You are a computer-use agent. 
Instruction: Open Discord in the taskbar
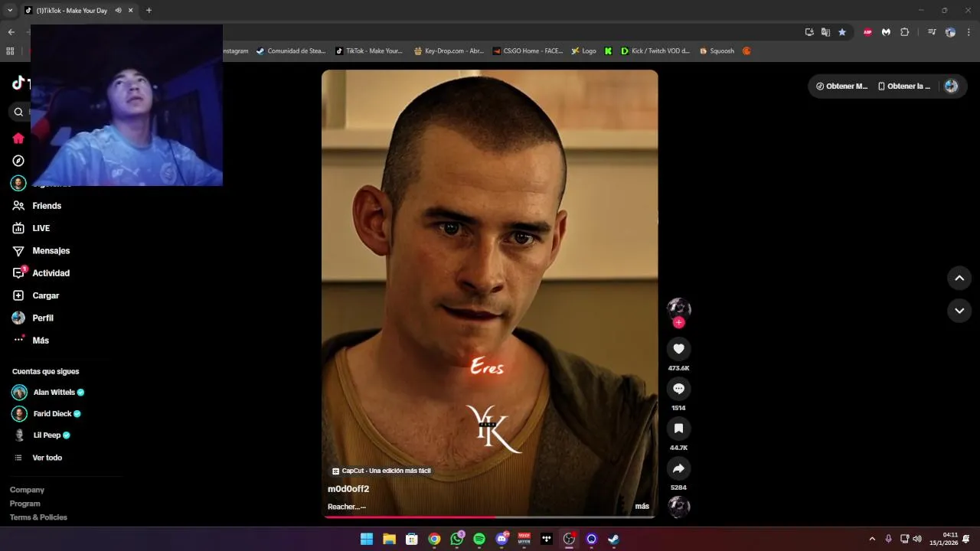(501, 539)
